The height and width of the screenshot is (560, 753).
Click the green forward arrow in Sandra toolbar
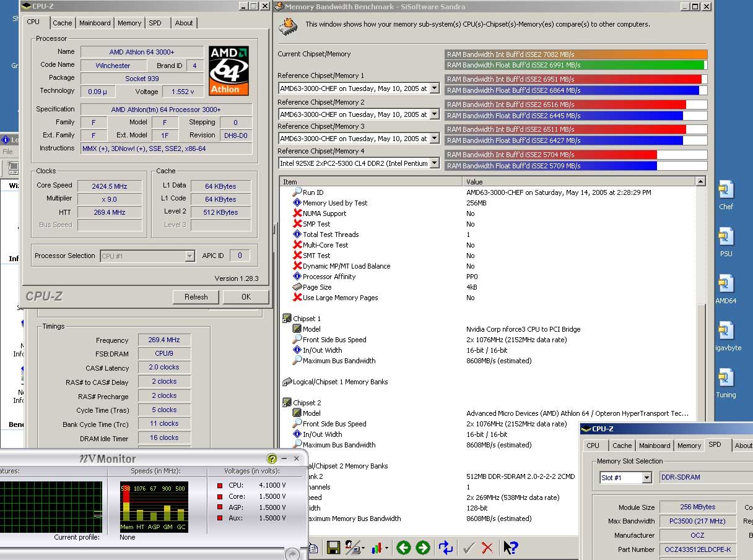[x=423, y=548]
